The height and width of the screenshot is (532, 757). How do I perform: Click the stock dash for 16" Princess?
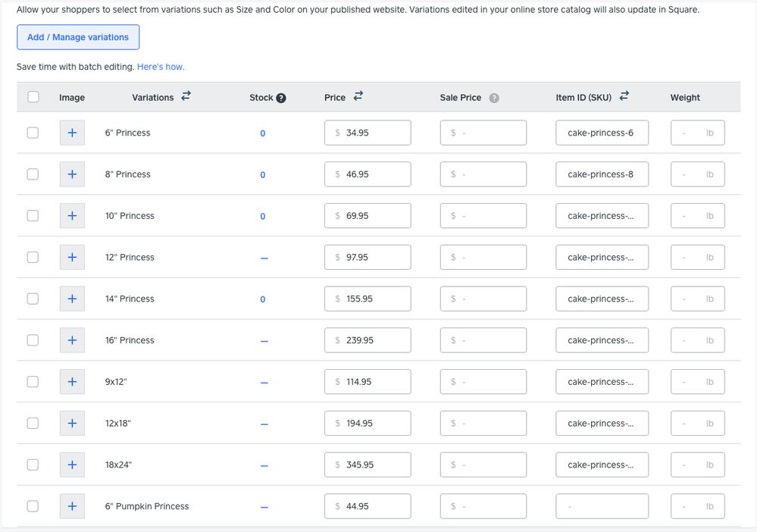point(264,341)
